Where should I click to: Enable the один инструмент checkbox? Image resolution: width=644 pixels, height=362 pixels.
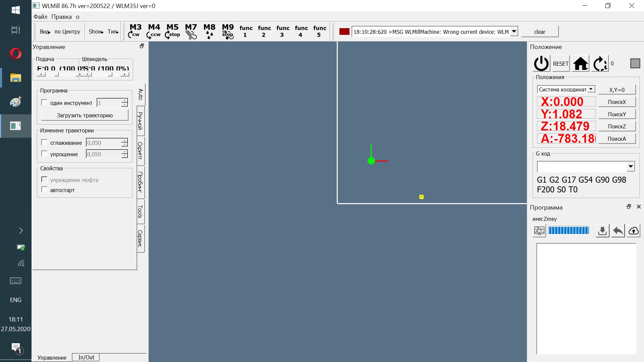44,103
